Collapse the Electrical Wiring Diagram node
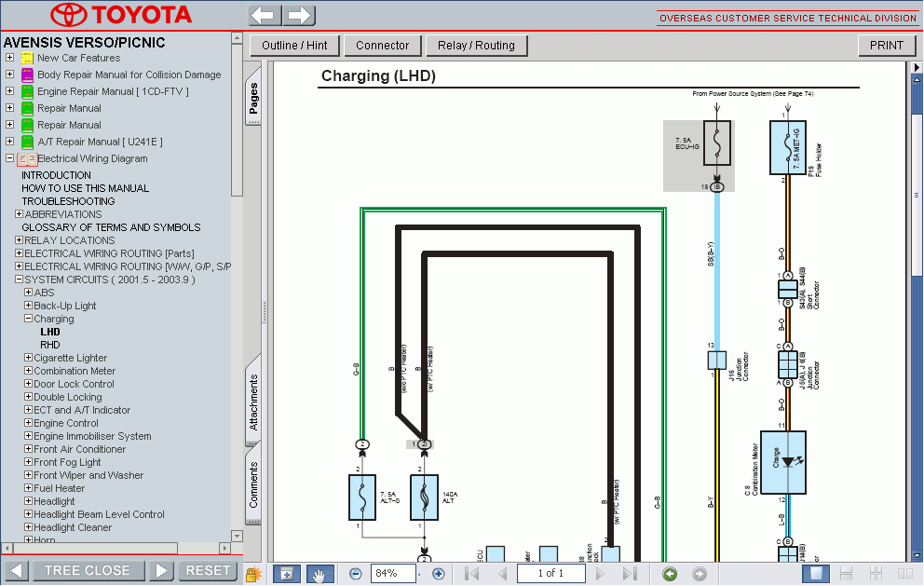 pyautogui.click(x=9, y=158)
